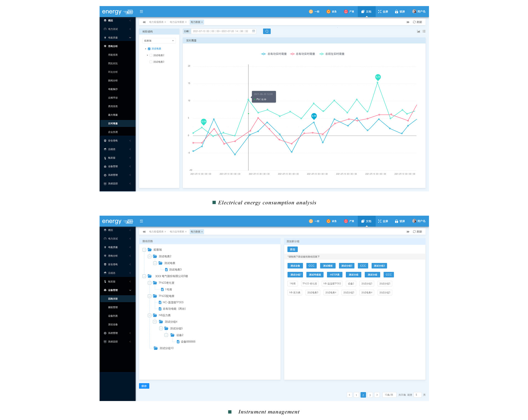The width and height of the screenshot is (528, 420).
Task: Open 10条/页 page size dropdown
Action: (389, 395)
